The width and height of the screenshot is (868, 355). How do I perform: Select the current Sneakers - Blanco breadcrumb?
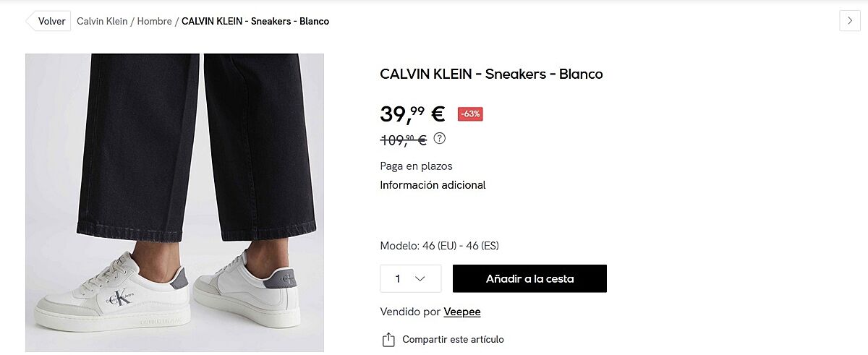tap(255, 21)
